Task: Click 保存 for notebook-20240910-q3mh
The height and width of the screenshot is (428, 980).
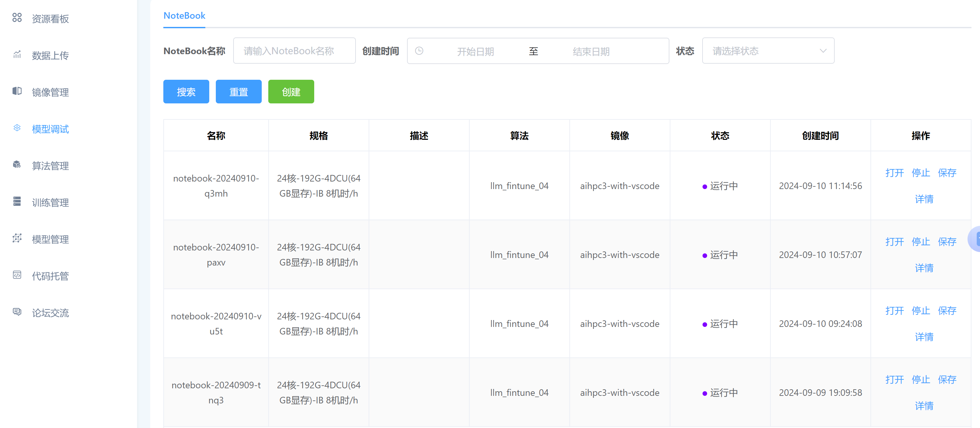Action: tap(947, 173)
